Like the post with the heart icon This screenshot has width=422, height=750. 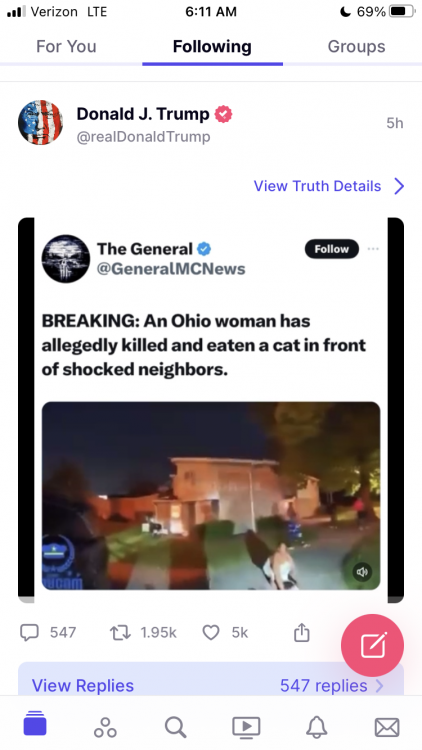point(211,633)
